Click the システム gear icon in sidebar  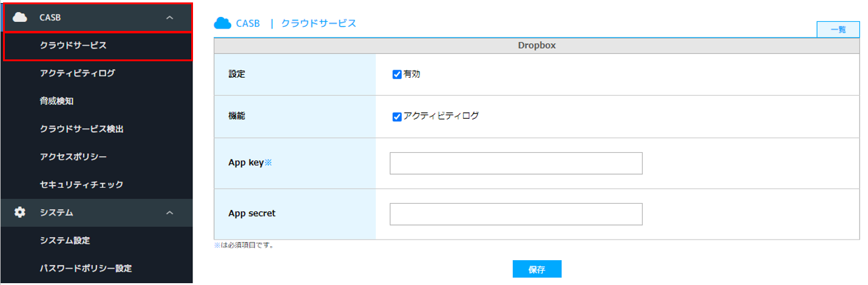pos(20,212)
